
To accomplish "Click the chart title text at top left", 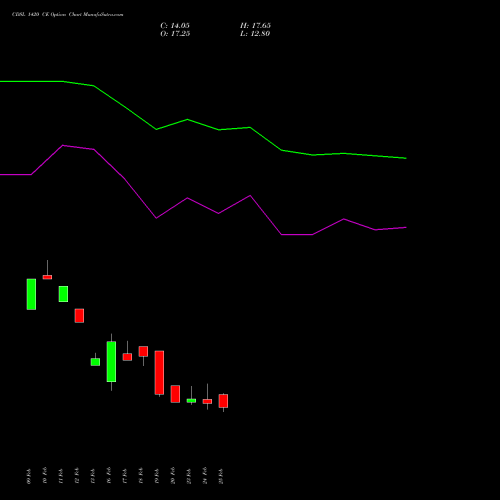I will pyautogui.click(x=68, y=15).
